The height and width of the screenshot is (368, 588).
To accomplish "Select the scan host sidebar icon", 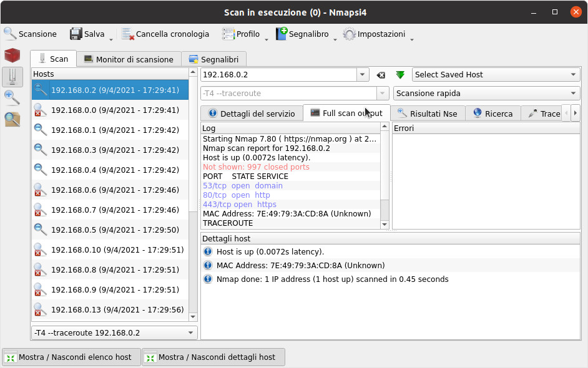I will click(x=12, y=77).
